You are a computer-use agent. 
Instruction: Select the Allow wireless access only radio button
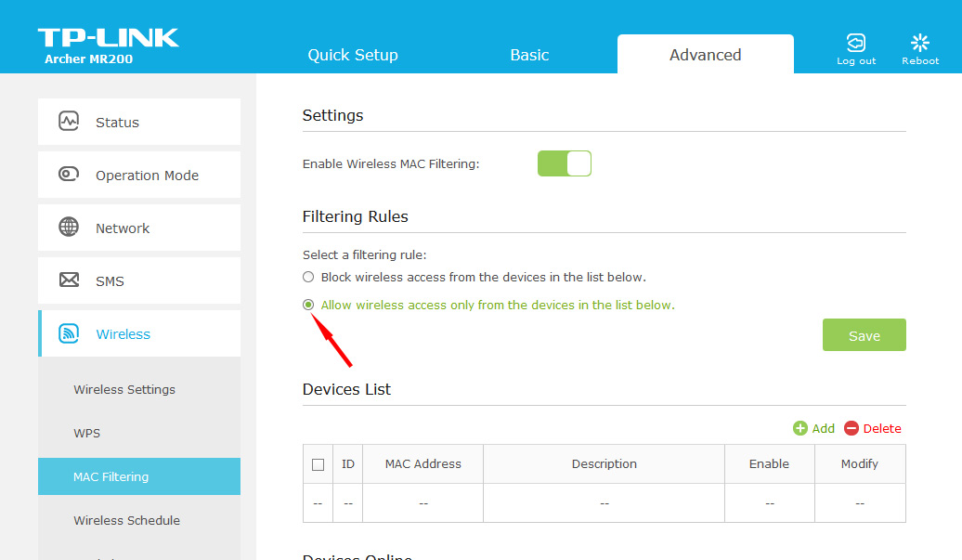coord(308,305)
